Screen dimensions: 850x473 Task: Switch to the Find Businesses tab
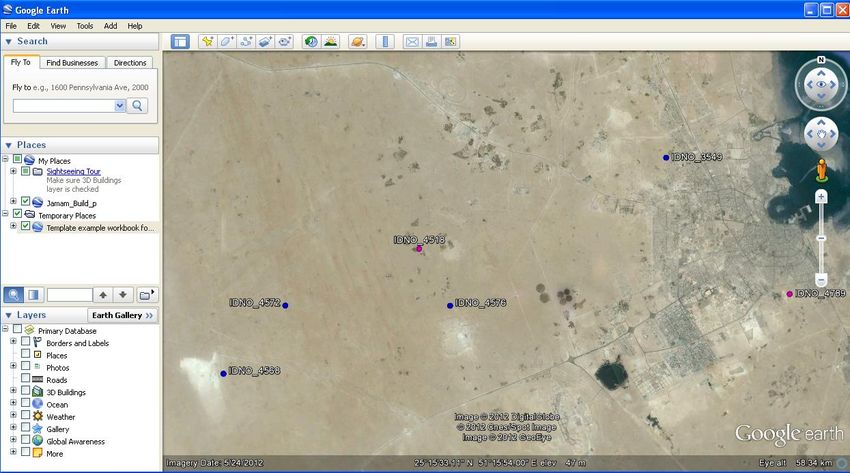point(72,63)
